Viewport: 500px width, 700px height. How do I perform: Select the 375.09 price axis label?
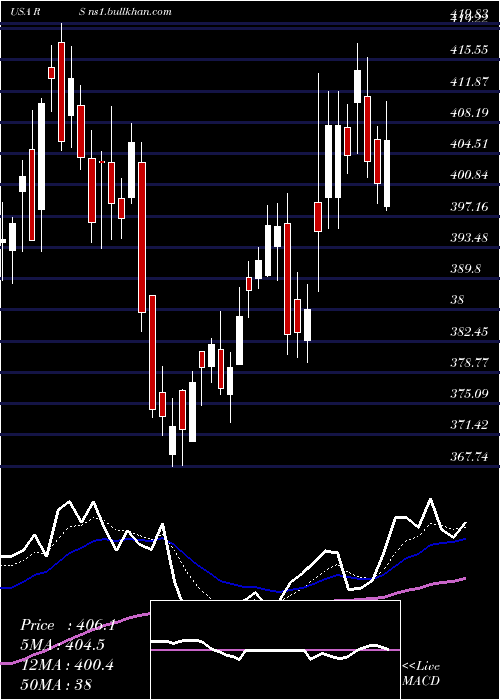click(x=469, y=394)
